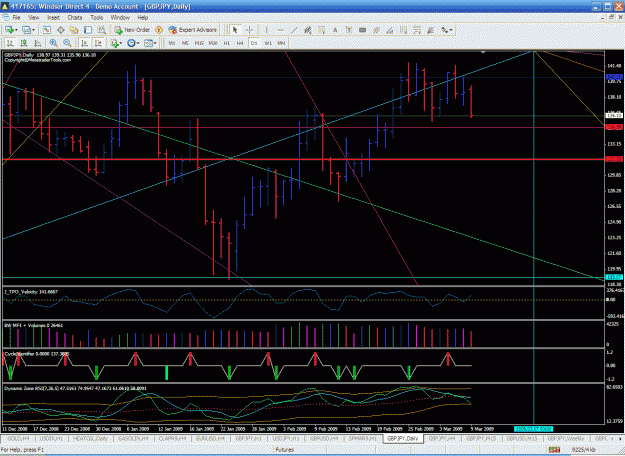This screenshot has height=456, width=625.
Task: Open the Navigator folder-star icon
Action: [x=74, y=30]
